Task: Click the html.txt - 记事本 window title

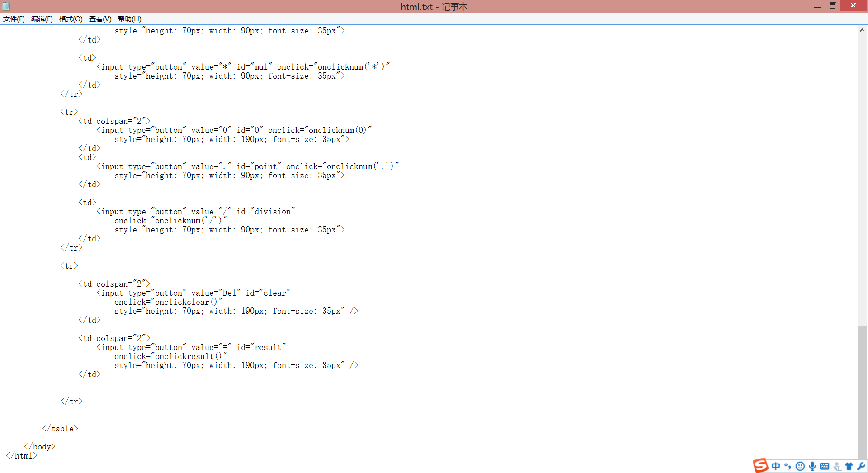Action: click(434, 7)
